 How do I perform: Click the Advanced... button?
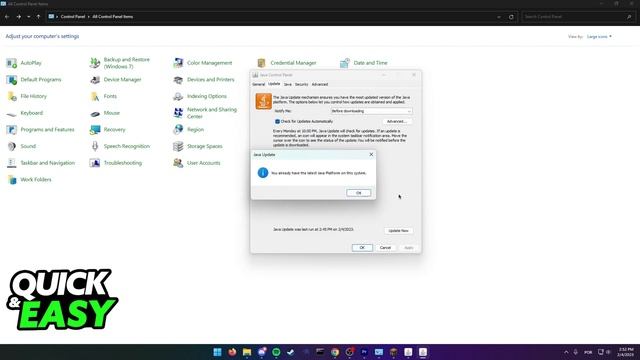coord(397,122)
